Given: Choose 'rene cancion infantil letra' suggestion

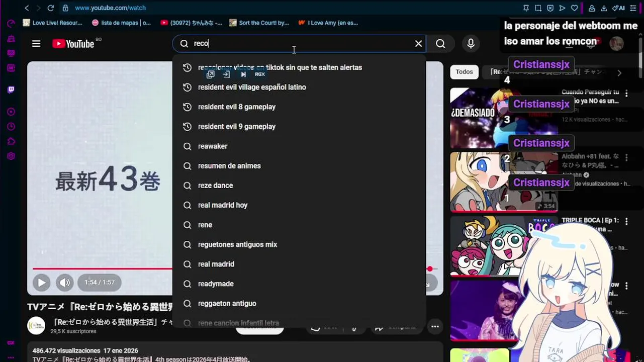Looking at the screenshot, I should tap(299, 323).
